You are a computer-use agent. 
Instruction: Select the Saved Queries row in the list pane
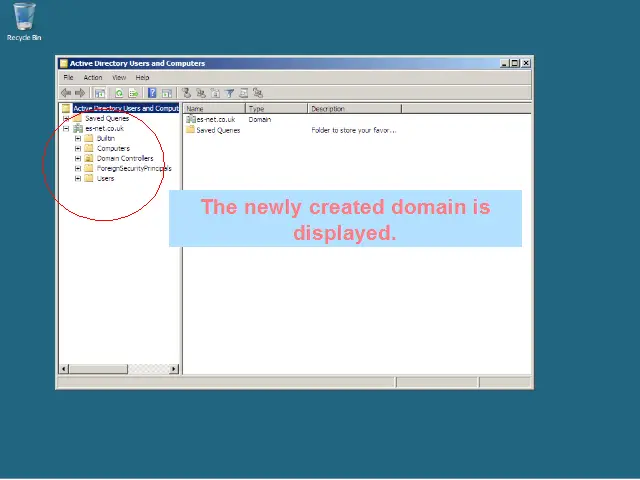coord(218,130)
